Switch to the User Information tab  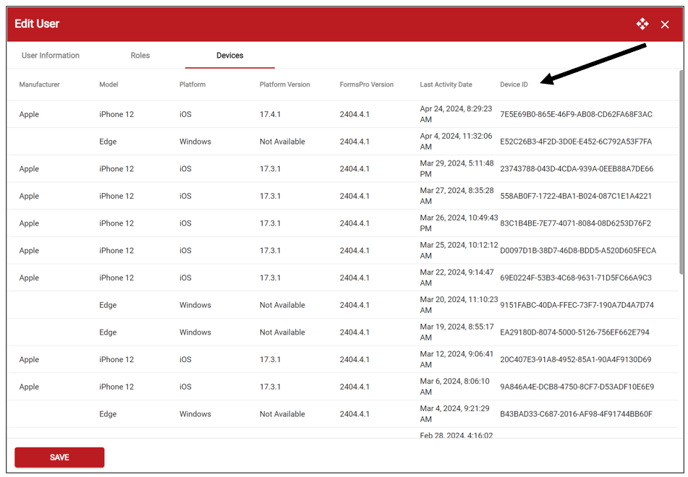pos(50,55)
